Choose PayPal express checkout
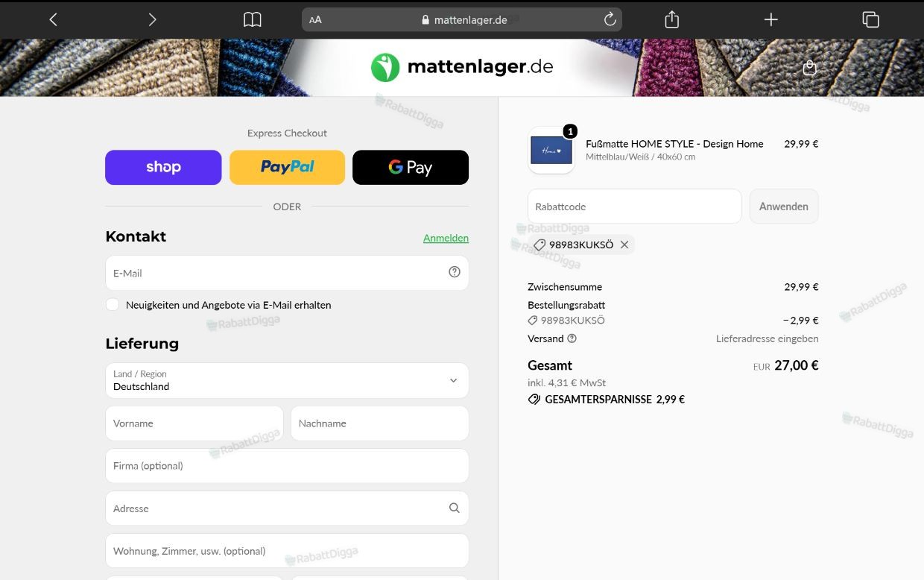924x580 pixels. coord(287,167)
